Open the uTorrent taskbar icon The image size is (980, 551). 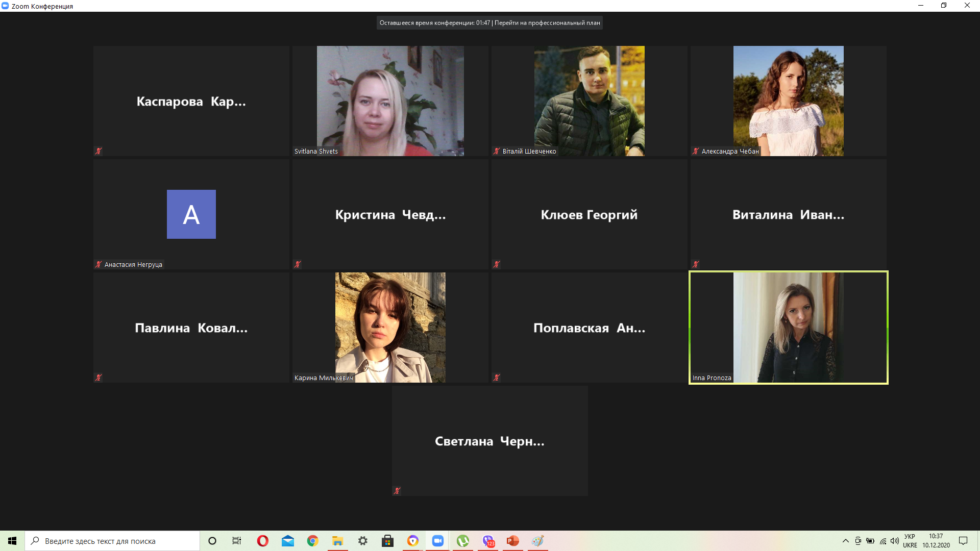tap(462, 541)
